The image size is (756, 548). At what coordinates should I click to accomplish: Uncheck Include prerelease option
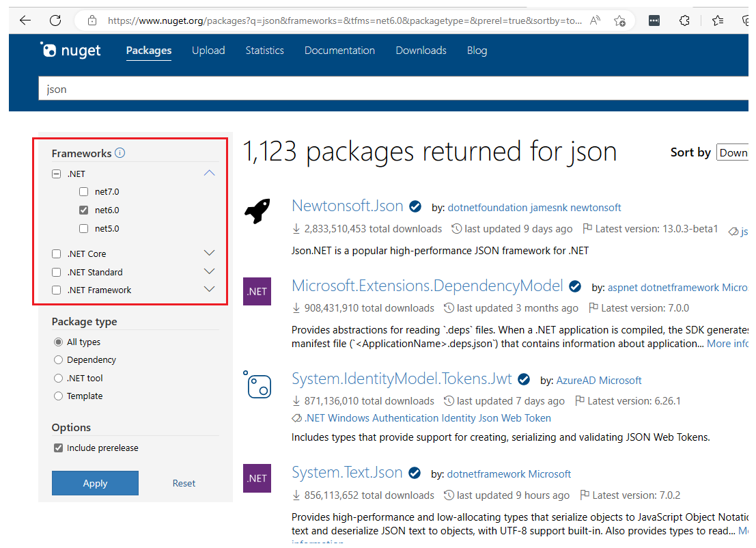click(58, 448)
